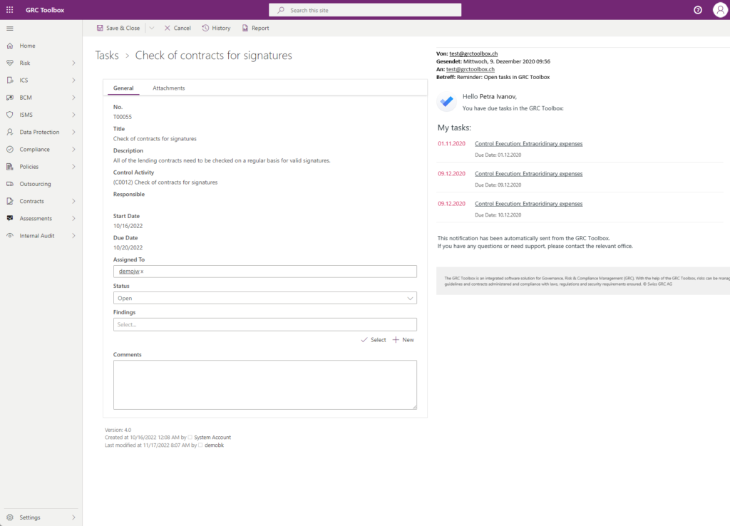The height and width of the screenshot is (526, 730).
Task: Remove assigned user demojw via x
Action: (x=142, y=271)
